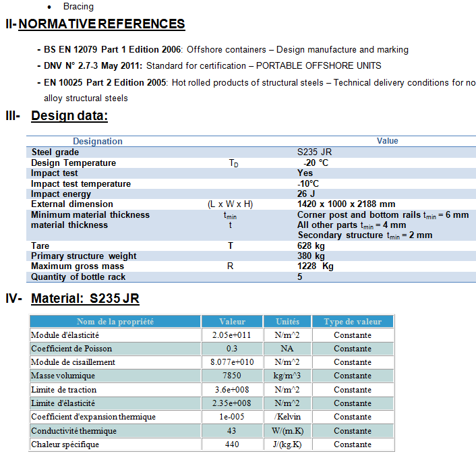Click the '-20 °C' value

point(316,163)
